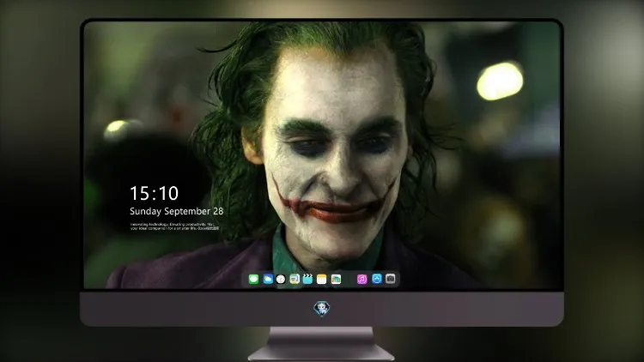
Task: Click the large bright bokeh light on wallpaper
Action: point(500,81)
